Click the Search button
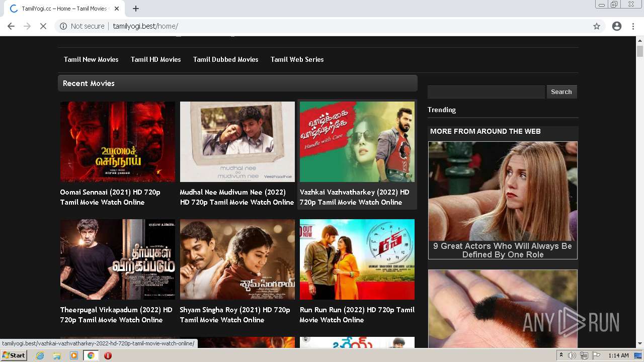 tap(561, 92)
